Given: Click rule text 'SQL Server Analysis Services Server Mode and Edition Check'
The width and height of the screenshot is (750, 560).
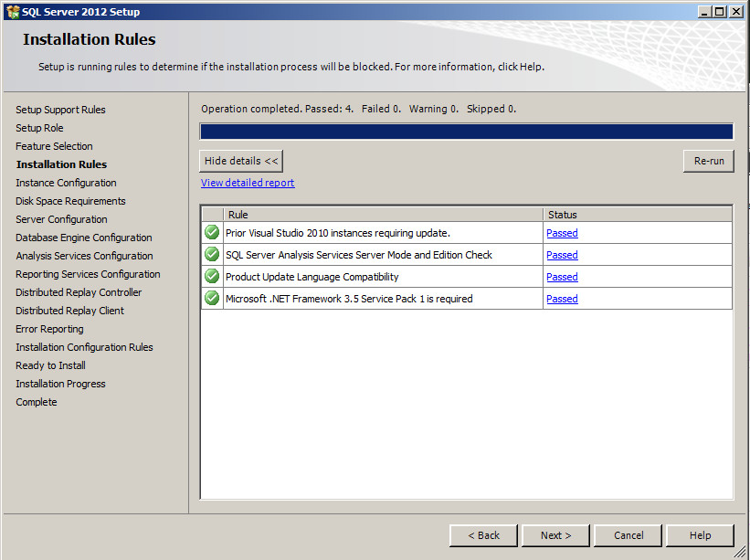Looking at the screenshot, I should [359, 255].
